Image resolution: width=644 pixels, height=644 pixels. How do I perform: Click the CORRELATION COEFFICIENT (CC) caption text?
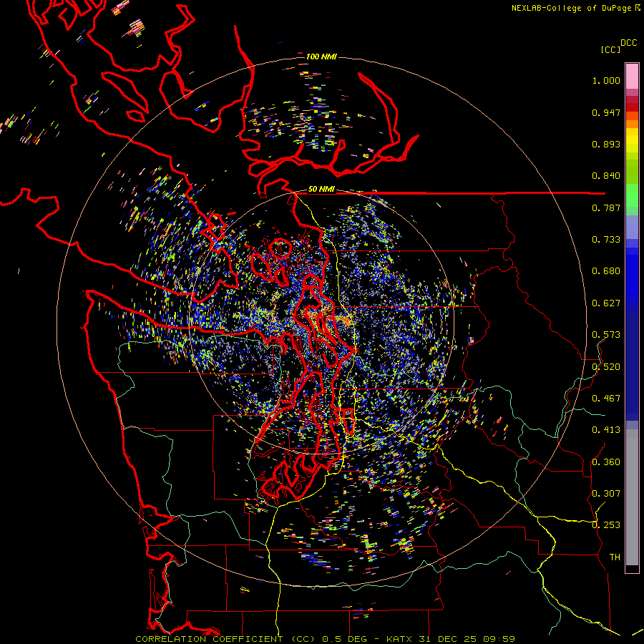pos(225,639)
